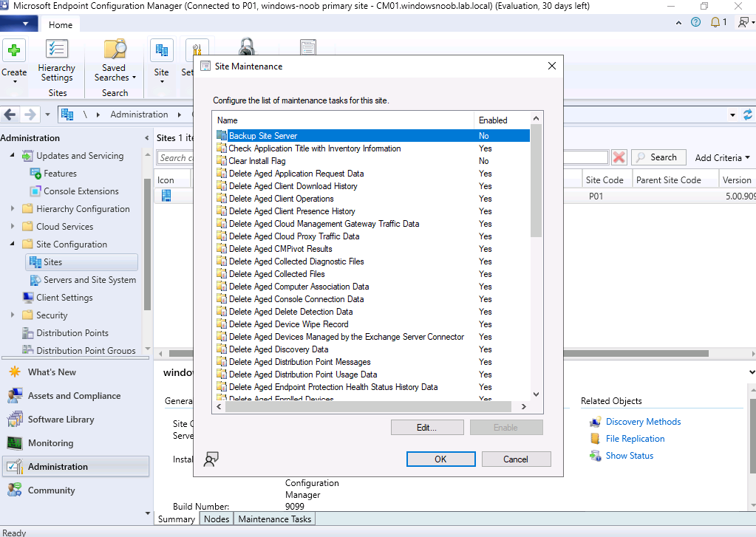Viewport: 756px width, 537px height.
Task: Click the Edit... button
Action: tap(426, 428)
